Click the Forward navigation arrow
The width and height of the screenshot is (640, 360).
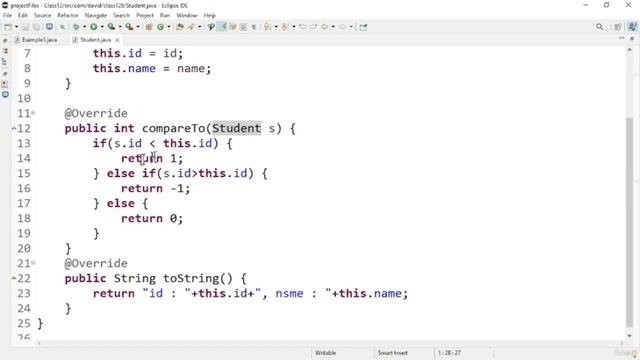click(x=342, y=27)
